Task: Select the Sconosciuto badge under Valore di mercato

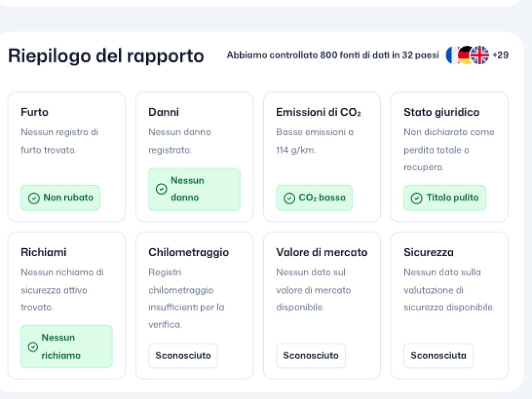Action: 311,356
